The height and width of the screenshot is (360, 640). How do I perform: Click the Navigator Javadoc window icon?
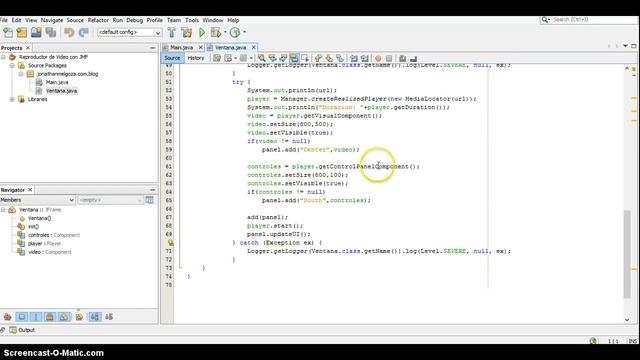(x=149, y=200)
